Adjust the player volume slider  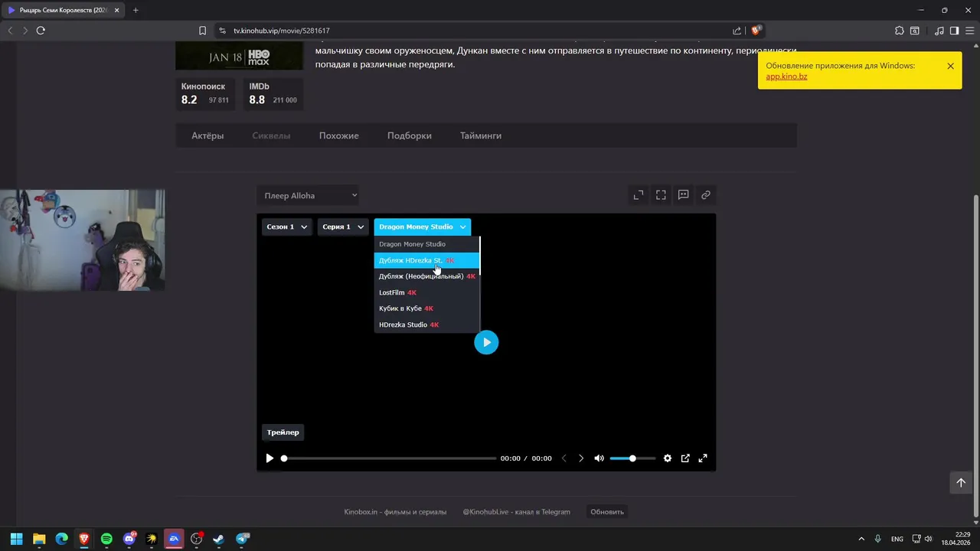pyautogui.click(x=632, y=458)
